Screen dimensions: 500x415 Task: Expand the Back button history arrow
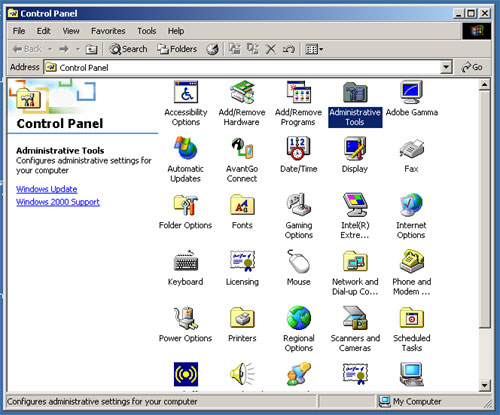pos(50,49)
